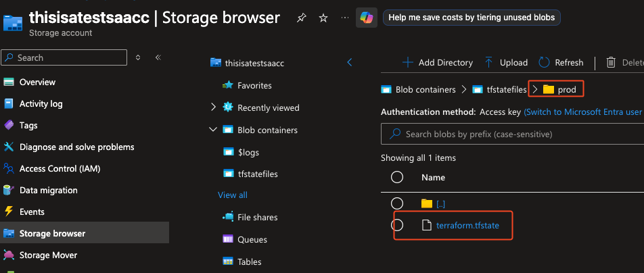
Task: Expand the Recently viewed tree node
Action: tap(213, 107)
